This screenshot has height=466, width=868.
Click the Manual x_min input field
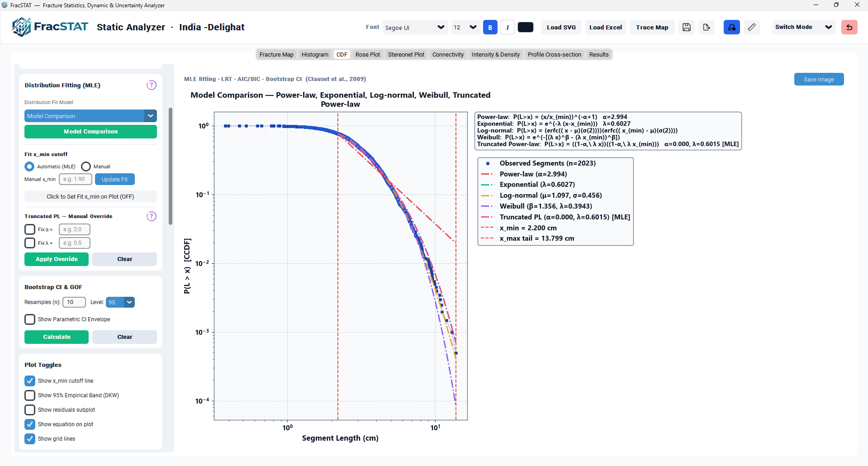tap(76, 179)
